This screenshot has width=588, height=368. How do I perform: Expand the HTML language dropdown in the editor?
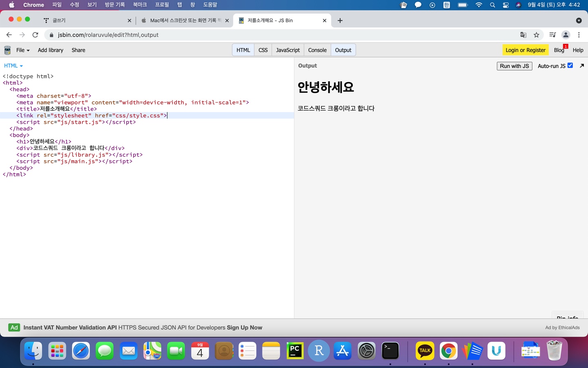[13, 65]
